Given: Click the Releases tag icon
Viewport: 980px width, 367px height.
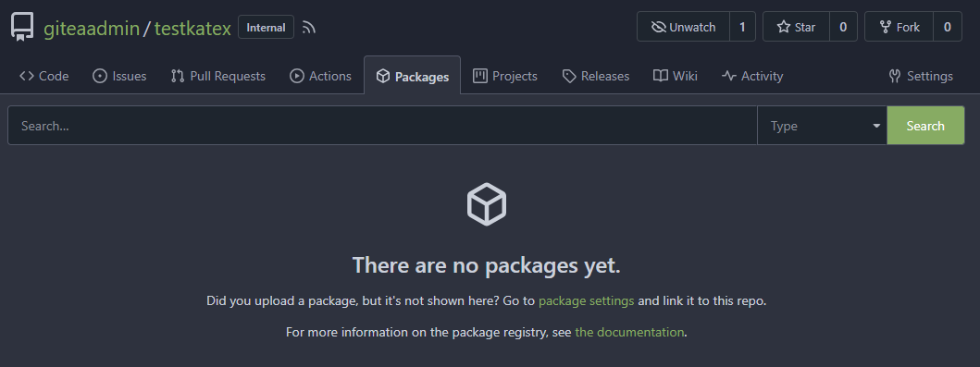Looking at the screenshot, I should [x=569, y=76].
